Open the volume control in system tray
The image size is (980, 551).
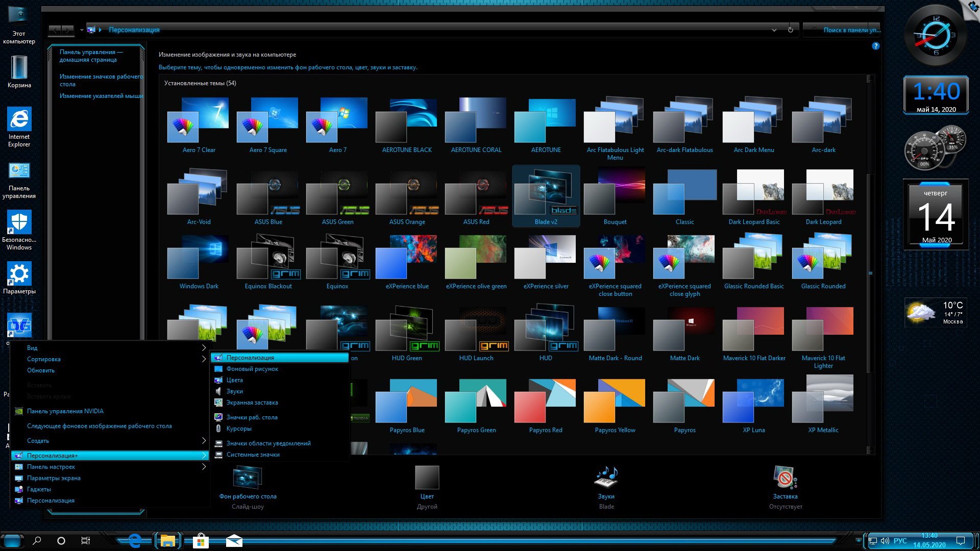(x=885, y=541)
